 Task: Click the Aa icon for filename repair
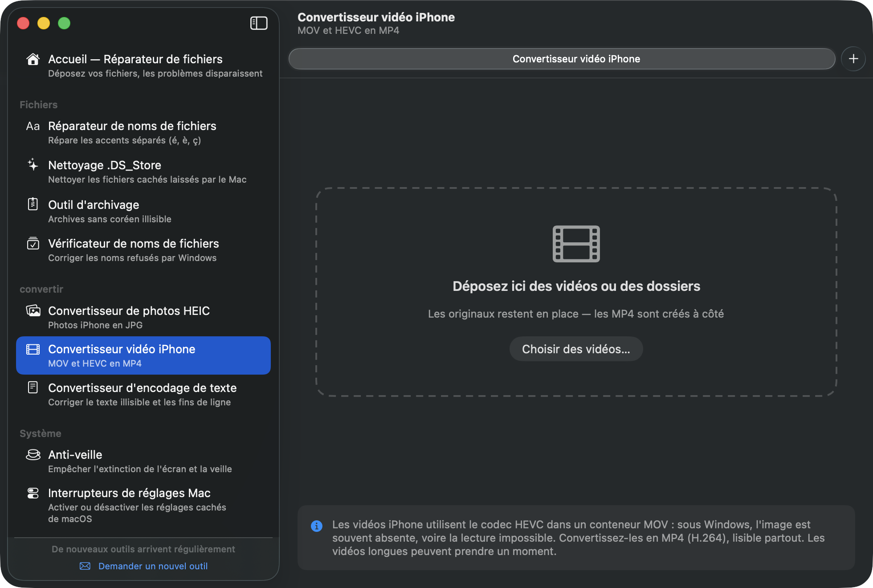pos(33,126)
